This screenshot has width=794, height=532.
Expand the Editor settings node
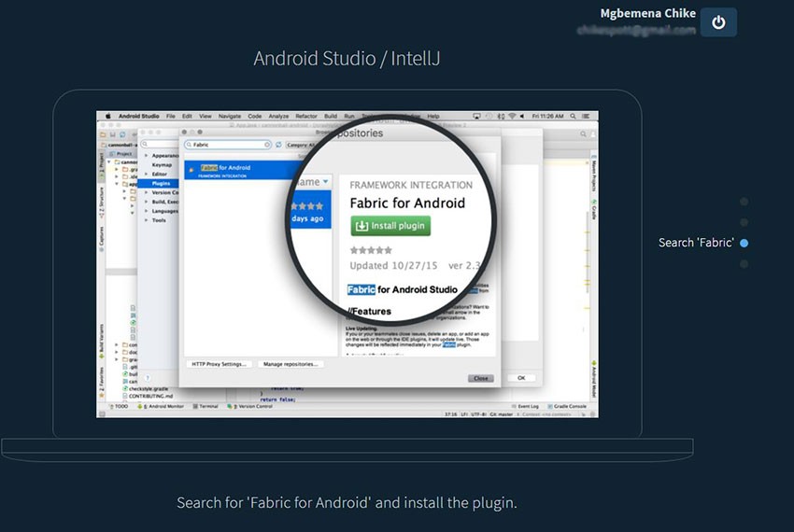(147, 174)
